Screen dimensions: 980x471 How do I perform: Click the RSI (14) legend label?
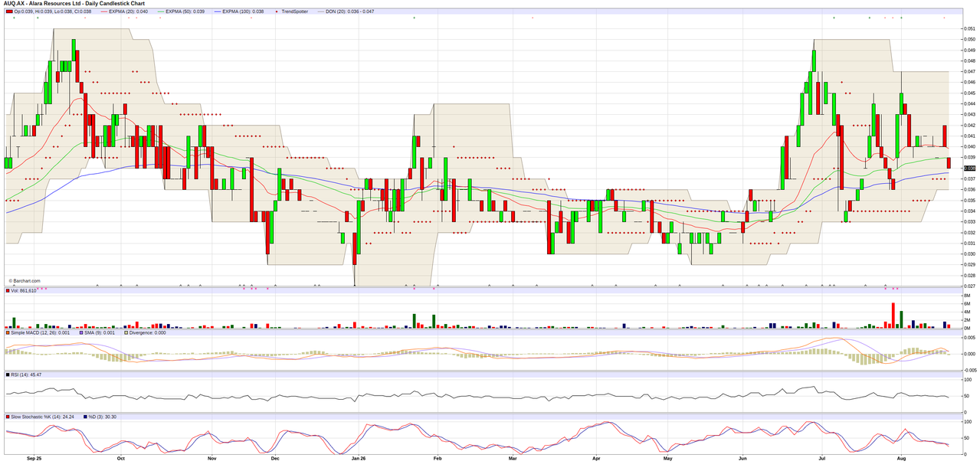[28, 375]
